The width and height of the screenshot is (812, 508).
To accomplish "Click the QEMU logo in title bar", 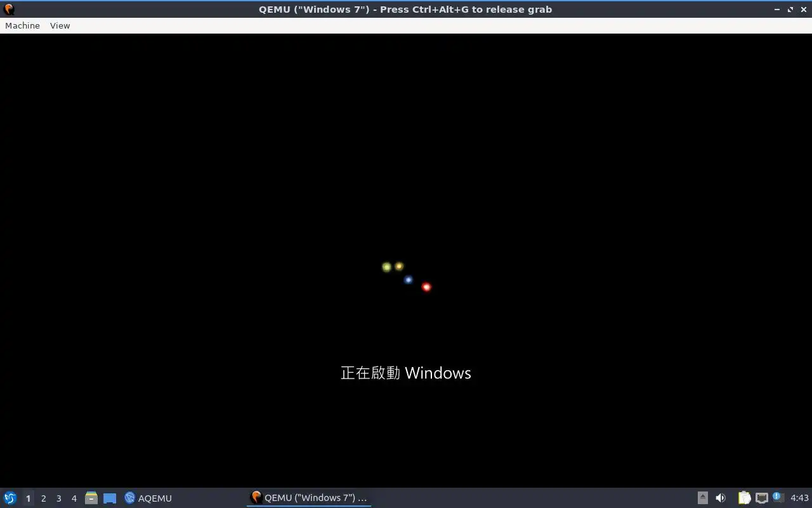I will (x=8, y=9).
